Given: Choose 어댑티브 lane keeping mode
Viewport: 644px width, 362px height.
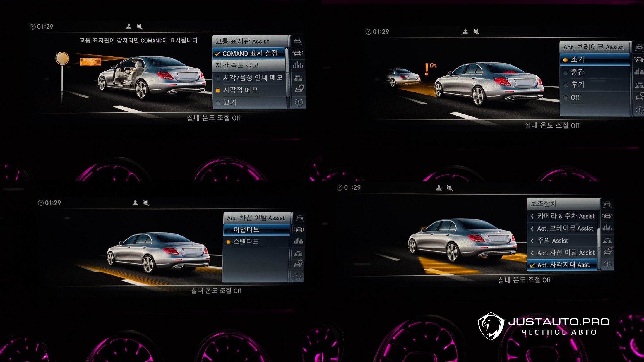Looking at the screenshot, I should click(x=246, y=229).
